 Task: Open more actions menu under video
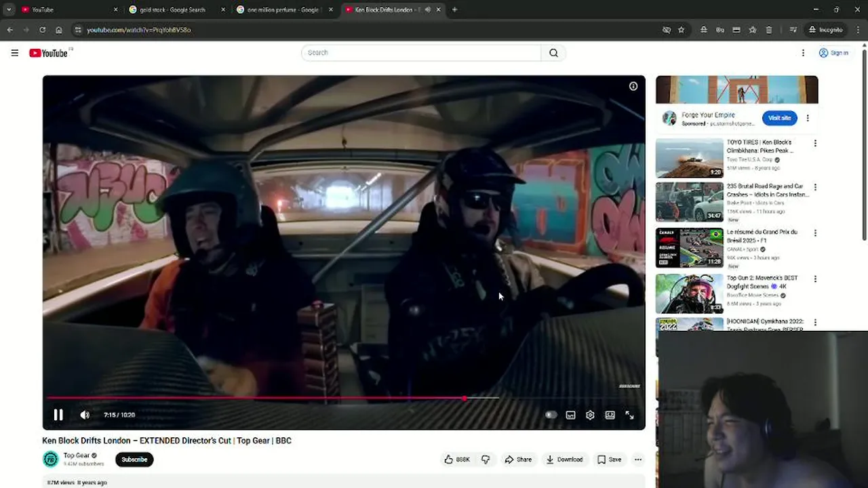tap(637, 460)
